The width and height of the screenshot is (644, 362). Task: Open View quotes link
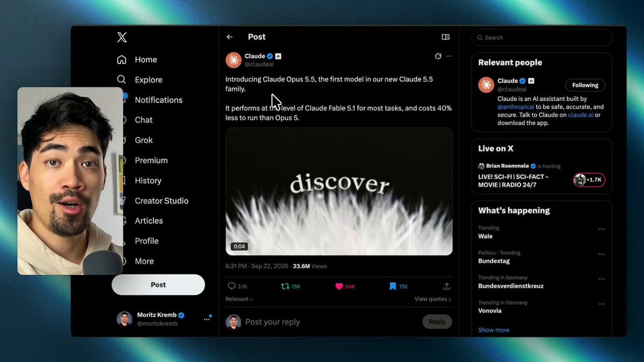click(x=433, y=299)
